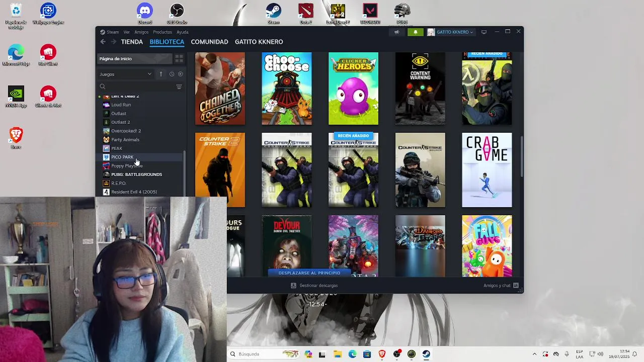
Task: Open advanced filter options icon
Action: click(179, 86)
